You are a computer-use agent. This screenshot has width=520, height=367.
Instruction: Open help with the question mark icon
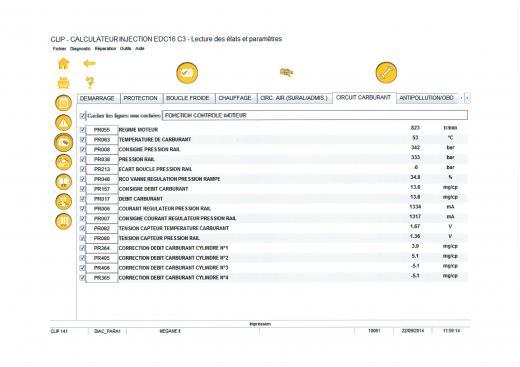[x=90, y=82]
